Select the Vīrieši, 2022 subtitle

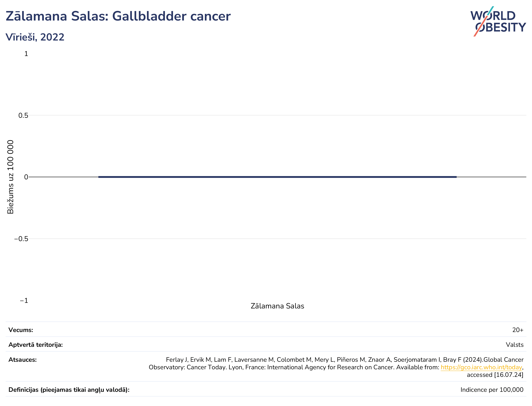35,37
